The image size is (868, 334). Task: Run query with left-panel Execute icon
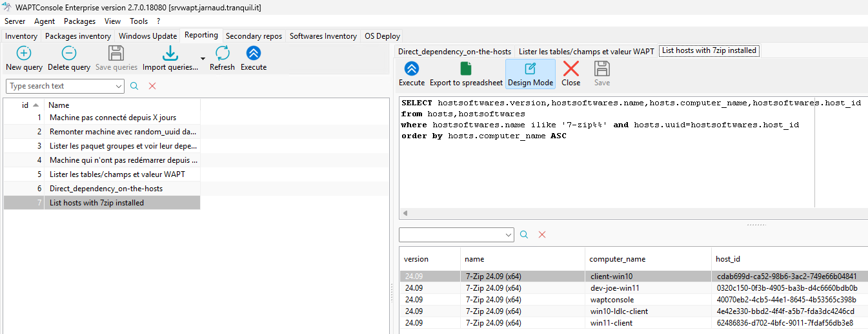click(x=254, y=54)
